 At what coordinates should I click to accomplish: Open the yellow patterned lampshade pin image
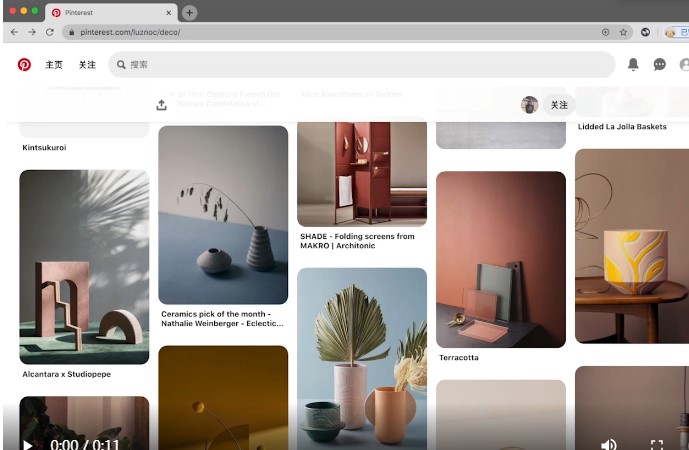pos(632,246)
